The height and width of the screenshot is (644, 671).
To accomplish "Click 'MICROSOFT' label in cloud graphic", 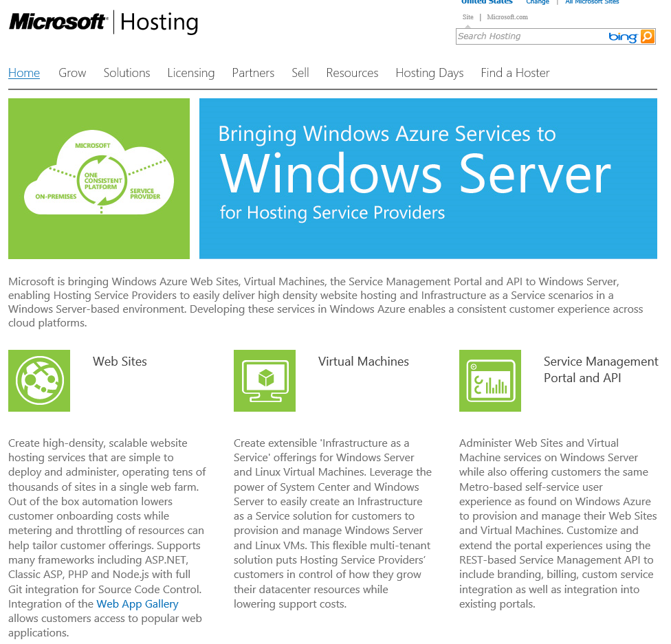I will [x=92, y=146].
